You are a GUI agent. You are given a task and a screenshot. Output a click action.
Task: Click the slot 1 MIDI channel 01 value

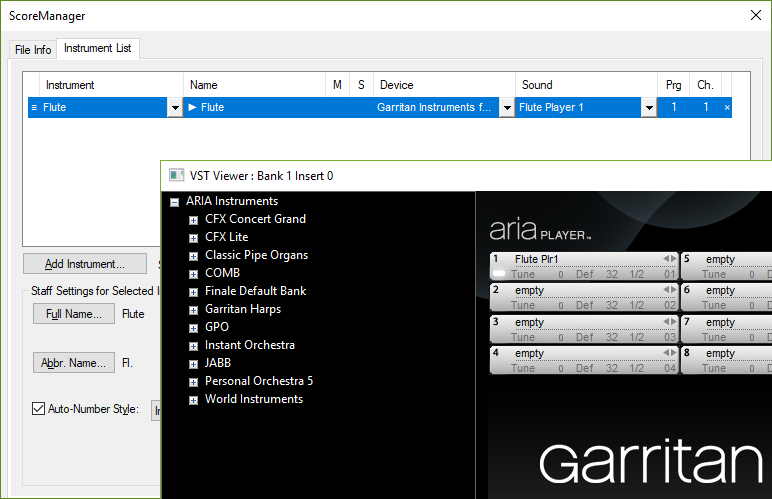click(x=670, y=275)
